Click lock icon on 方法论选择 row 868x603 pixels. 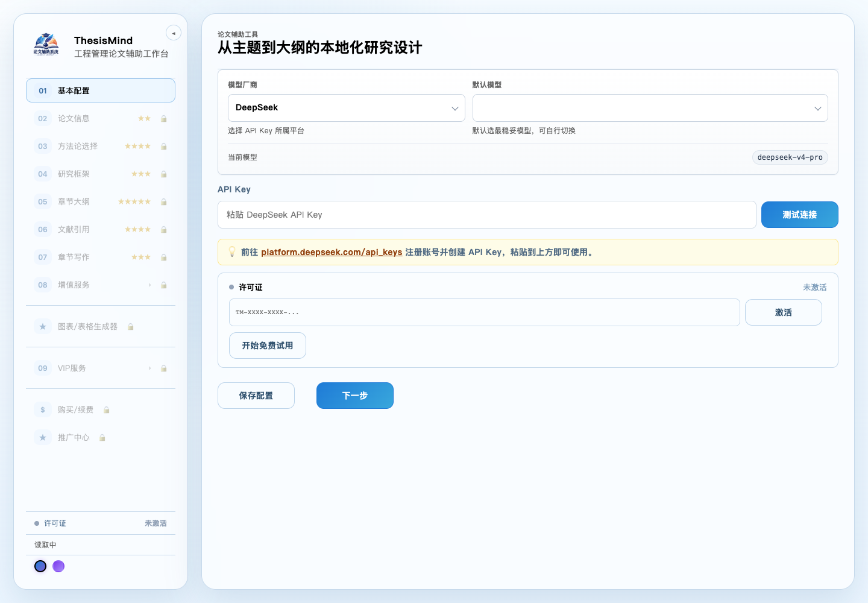point(164,147)
